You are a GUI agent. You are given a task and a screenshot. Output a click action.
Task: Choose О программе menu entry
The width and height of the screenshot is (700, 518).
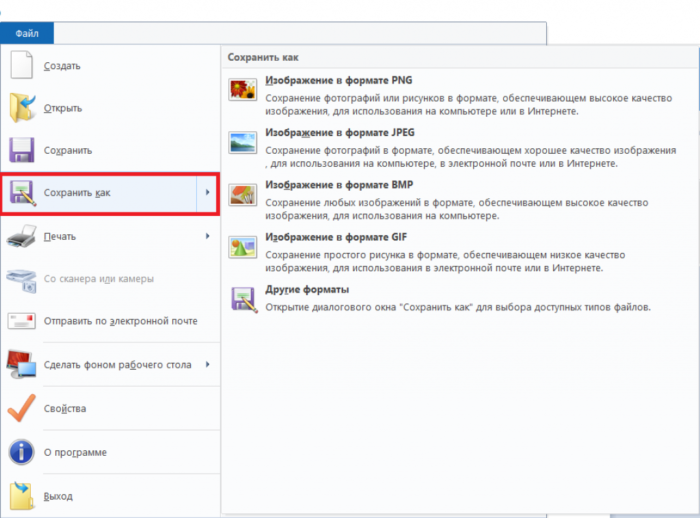tap(75, 452)
